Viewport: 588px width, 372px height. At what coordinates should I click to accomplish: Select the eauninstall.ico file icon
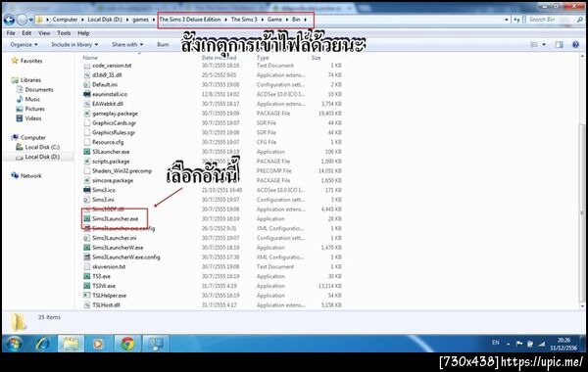click(x=86, y=94)
